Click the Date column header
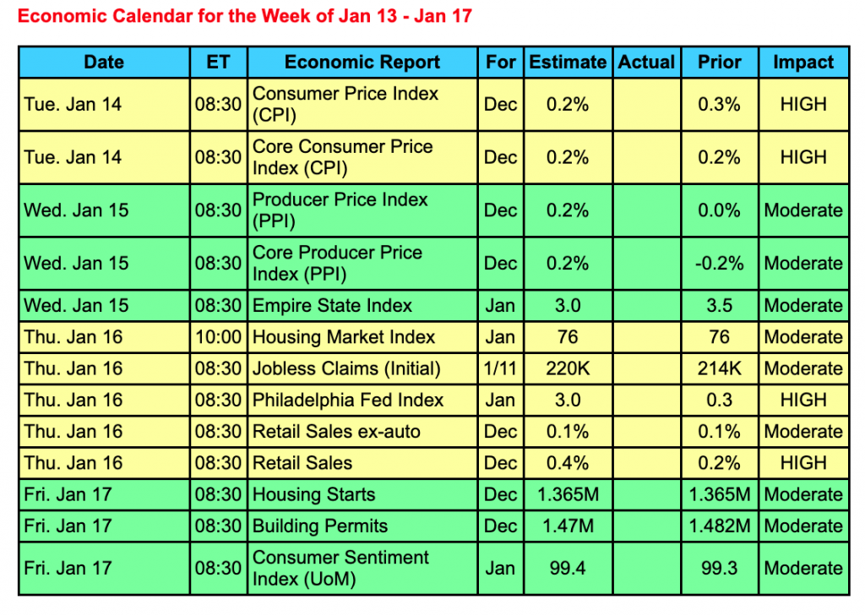 pos(104,63)
